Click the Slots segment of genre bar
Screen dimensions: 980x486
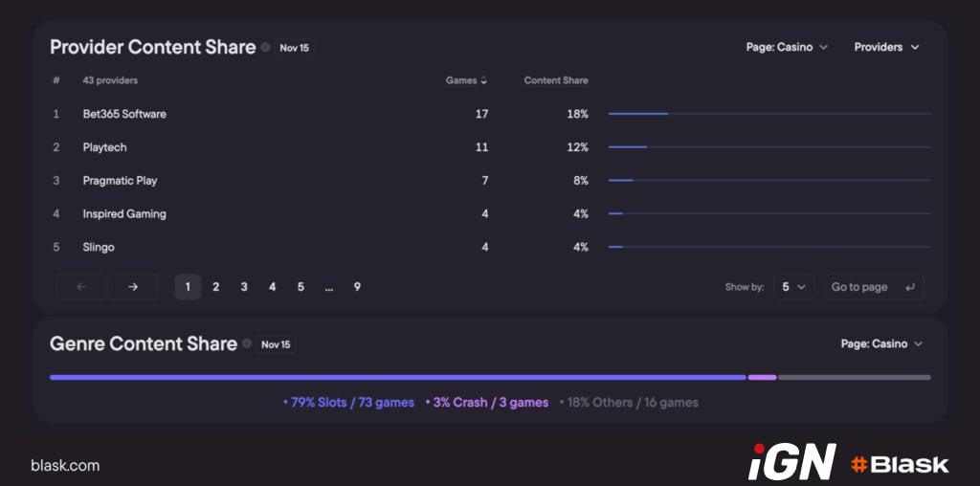click(x=397, y=377)
